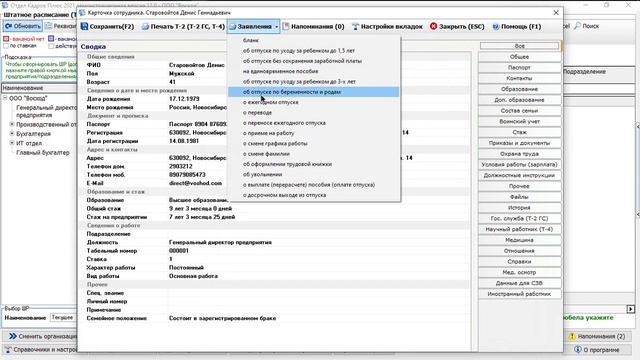Open Условия работы (зарплата) button
The image size is (640, 360).
pos(519,164)
